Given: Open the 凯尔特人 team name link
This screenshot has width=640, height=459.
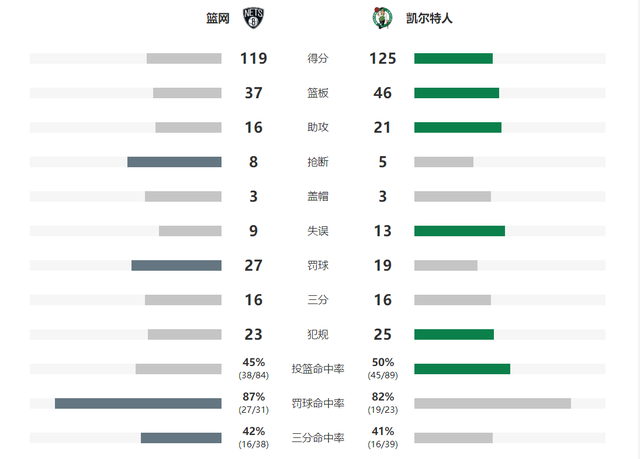Looking at the screenshot, I should click(x=429, y=18).
